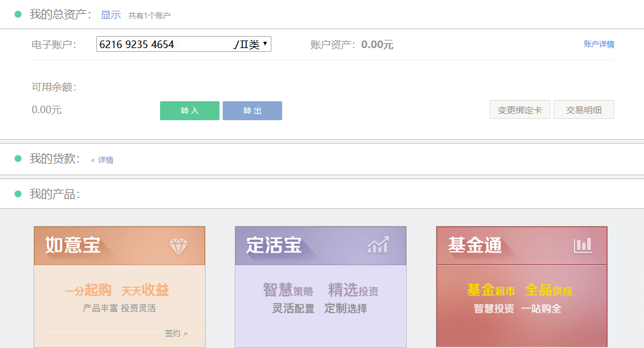Click green bullet beside 我的贷款
The width and height of the screenshot is (644, 348).
pos(18,159)
